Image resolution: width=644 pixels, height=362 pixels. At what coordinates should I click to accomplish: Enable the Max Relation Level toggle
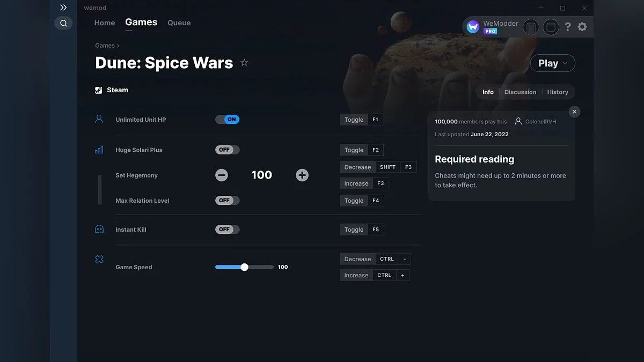(x=228, y=201)
